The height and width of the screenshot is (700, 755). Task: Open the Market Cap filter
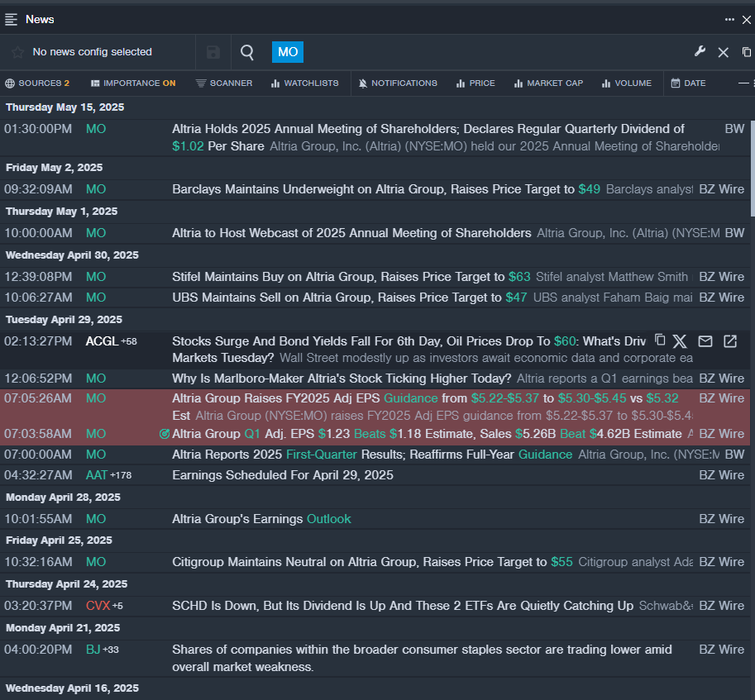[x=548, y=83]
